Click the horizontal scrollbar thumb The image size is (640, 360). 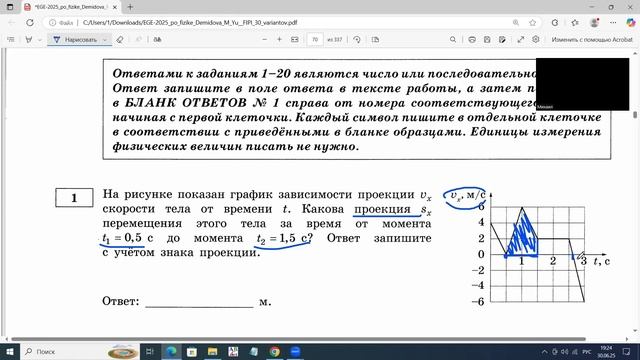click(x=298, y=339)
